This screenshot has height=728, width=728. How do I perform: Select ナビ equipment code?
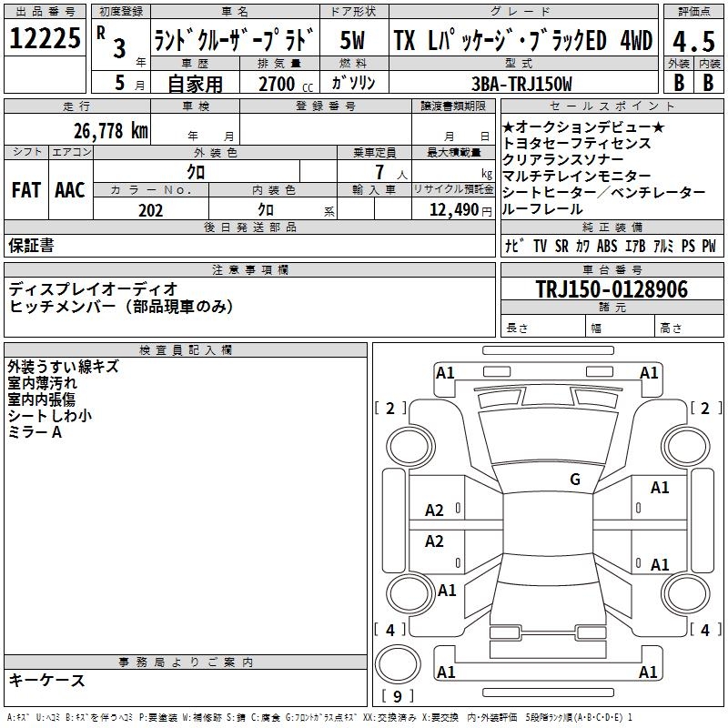(514, 246)
